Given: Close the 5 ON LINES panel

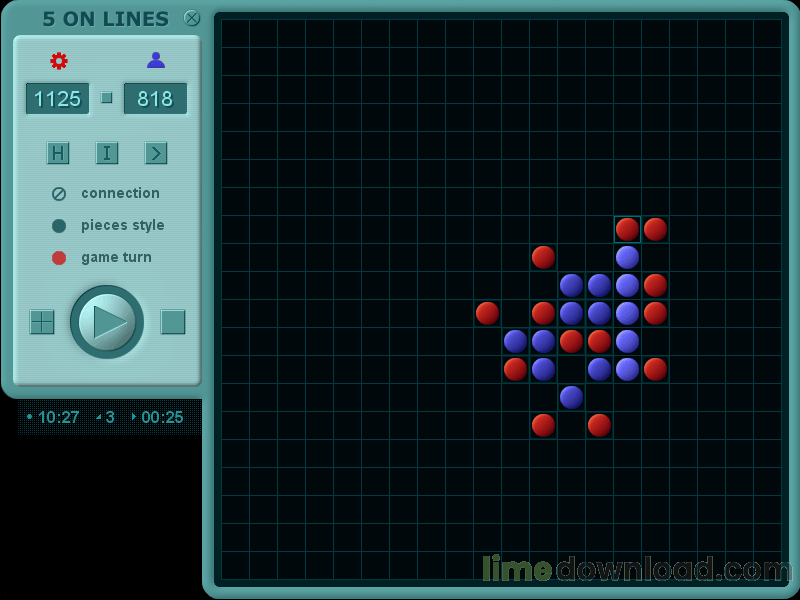Looking at the screenshot, I should point(192,18).
